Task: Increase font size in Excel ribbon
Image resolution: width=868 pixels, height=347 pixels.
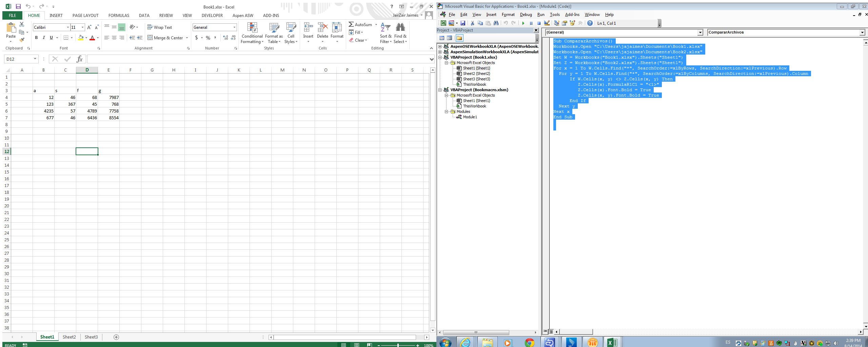Action: 89,27
